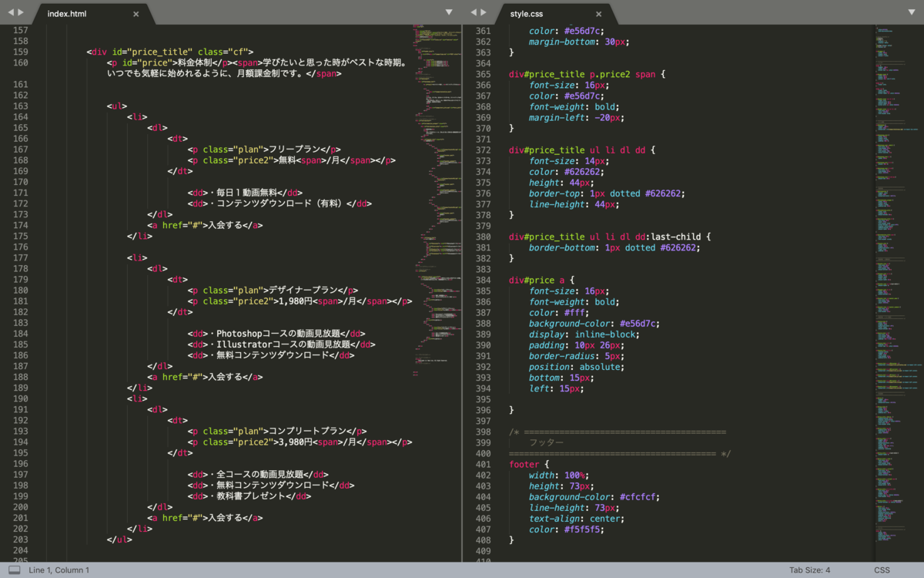
Task: Click line number 159 in index.html gutter
Action: (21, 52)
